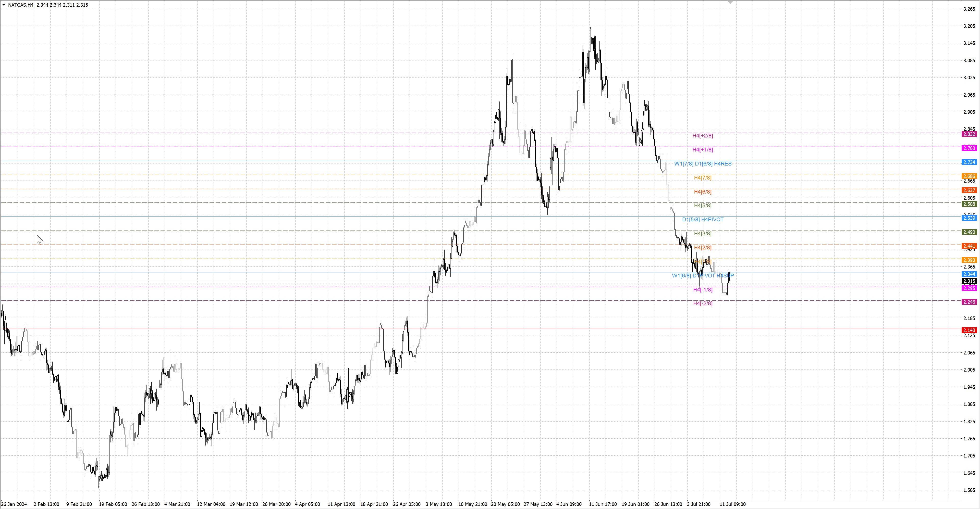The image size is (980, 509).
Task: Click the D1[5/8] H4PIVOT label
Action: pos(702,220)
